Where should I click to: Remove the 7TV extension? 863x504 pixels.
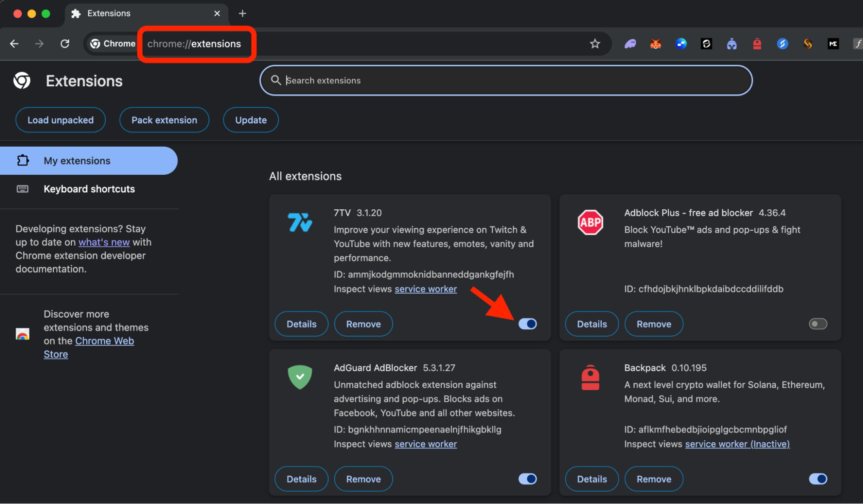[x=364, y=324]
